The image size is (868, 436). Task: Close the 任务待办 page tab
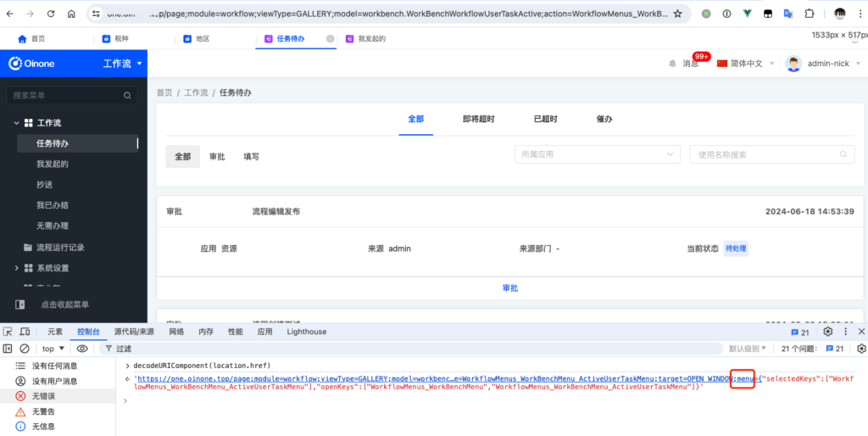click(330, 39)
